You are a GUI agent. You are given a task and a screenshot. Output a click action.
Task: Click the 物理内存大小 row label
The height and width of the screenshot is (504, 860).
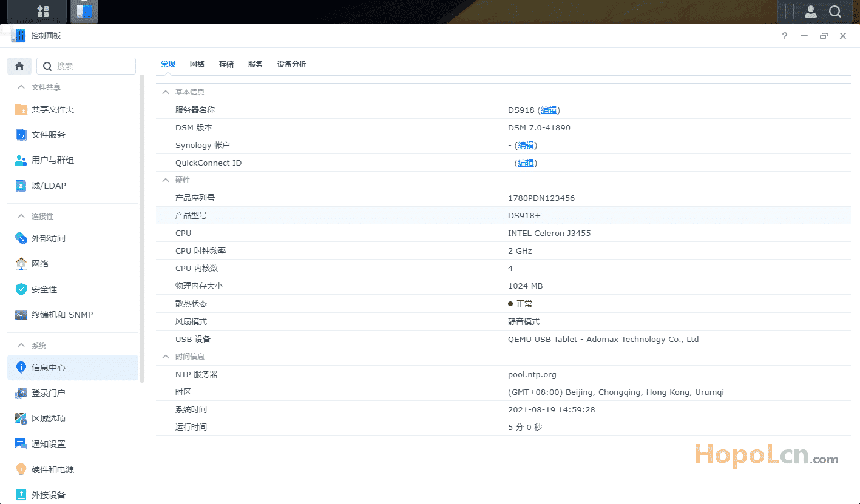click(199, 286)
